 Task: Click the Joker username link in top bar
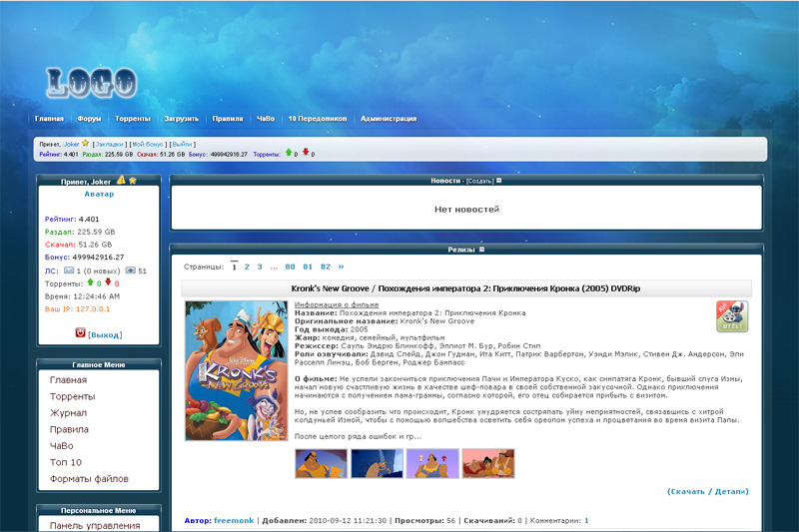click(71, 145)
